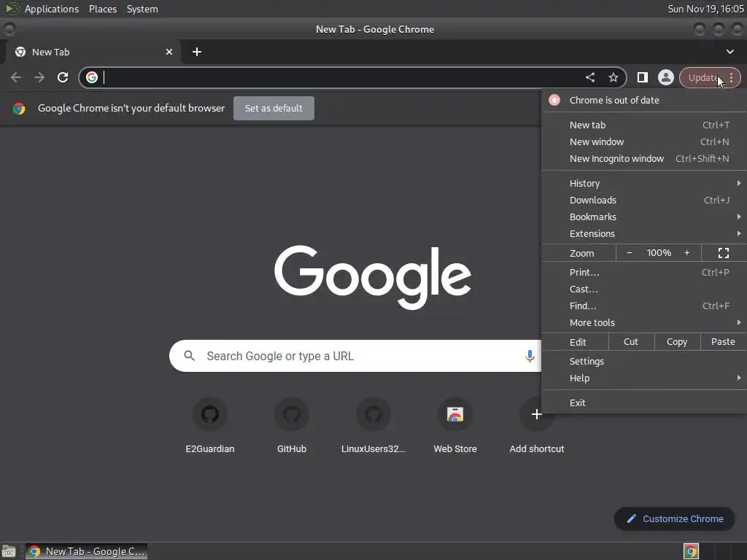Screen dimensions: 747x560
Task: Click the Search Google or type a URL box
Action: click(x=355, y=356)
